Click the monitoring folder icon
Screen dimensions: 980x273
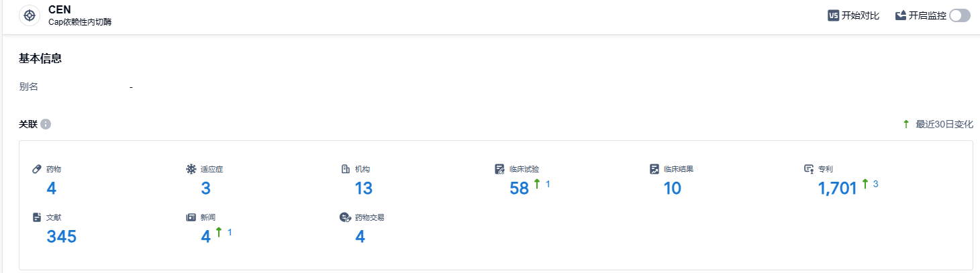(901, 15)
